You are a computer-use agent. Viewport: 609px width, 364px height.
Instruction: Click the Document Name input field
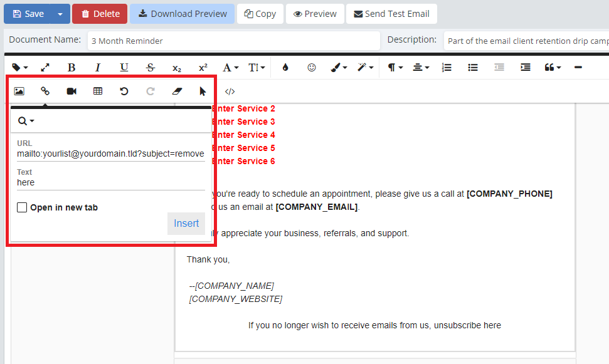(x=233, y=41)
